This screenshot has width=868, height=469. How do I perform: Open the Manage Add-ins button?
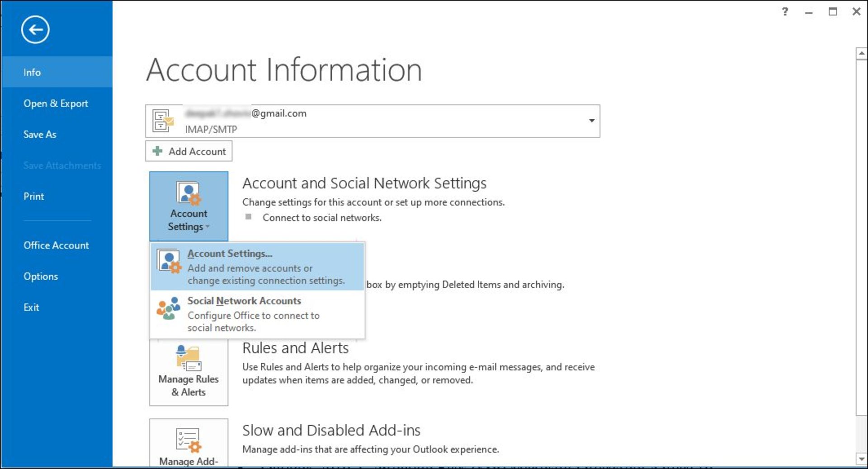[189, 443]
